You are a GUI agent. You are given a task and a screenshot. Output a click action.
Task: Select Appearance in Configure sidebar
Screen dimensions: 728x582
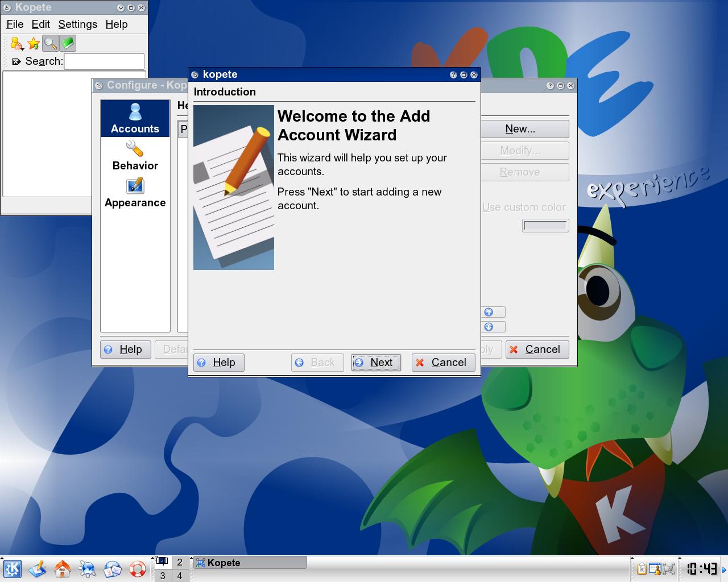click(x=135, y=193)
